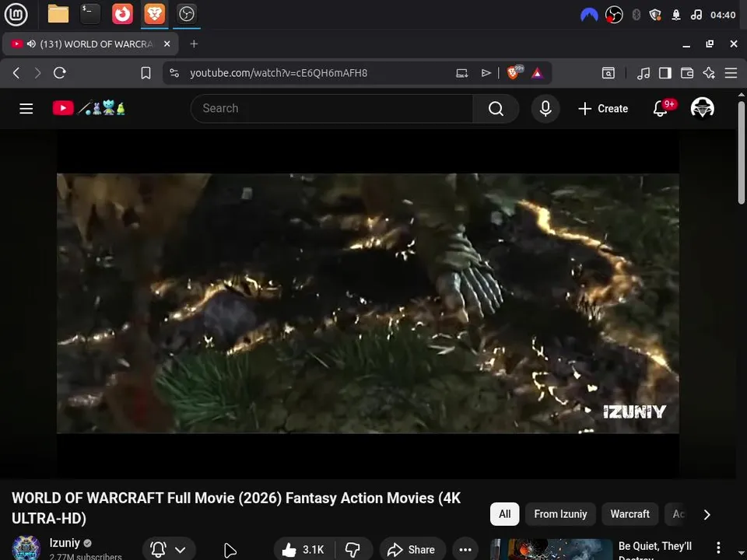This screenshot has height=560, width=747.
Task: Open the Brave playlist music icon
Action: click(644, 73)
